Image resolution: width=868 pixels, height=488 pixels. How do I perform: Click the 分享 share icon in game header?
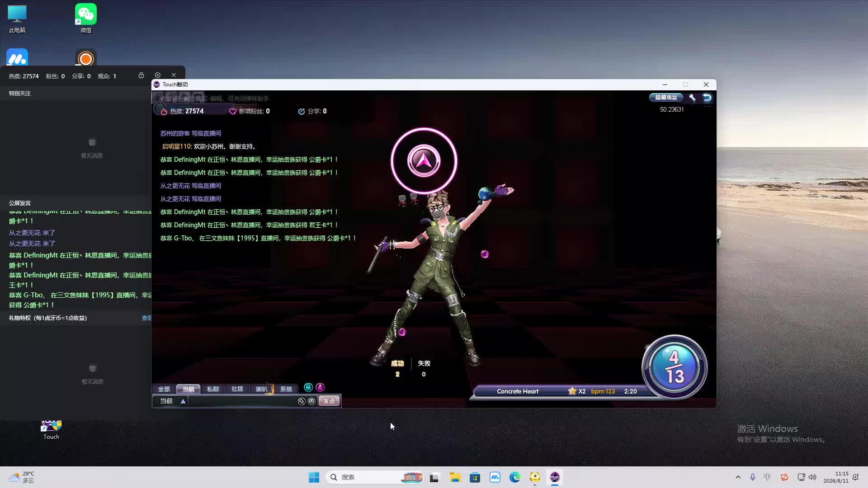[302, 111]
